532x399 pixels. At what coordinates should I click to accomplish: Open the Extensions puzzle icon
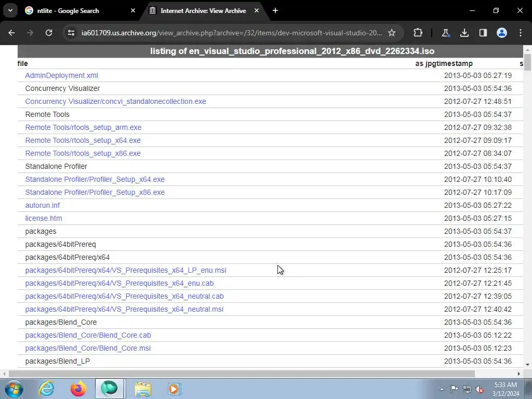(418, 33)
